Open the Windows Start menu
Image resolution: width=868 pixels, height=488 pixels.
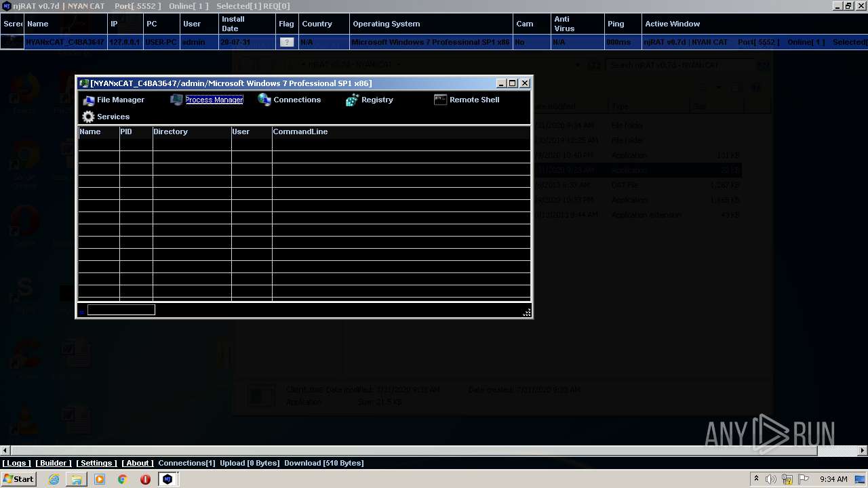(x=18, y=479)
